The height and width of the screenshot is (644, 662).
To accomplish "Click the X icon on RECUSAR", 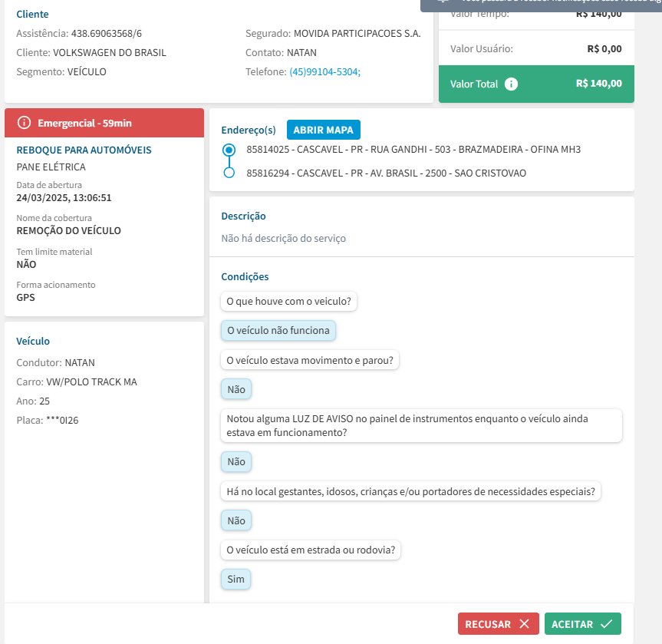I will (525, 624).
